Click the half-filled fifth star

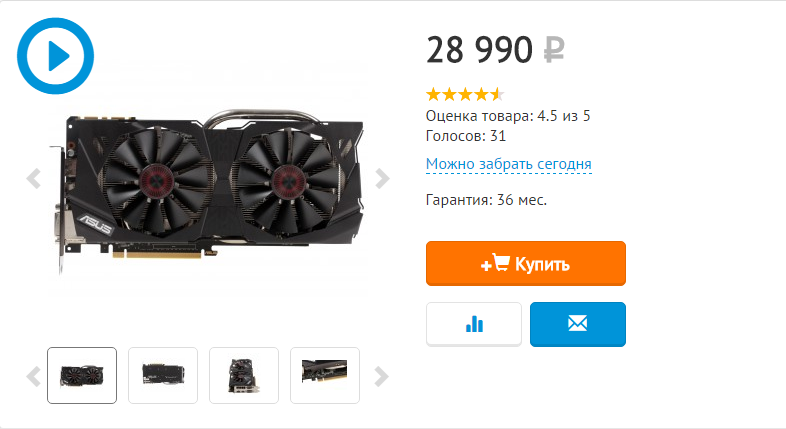click(497, 94)
